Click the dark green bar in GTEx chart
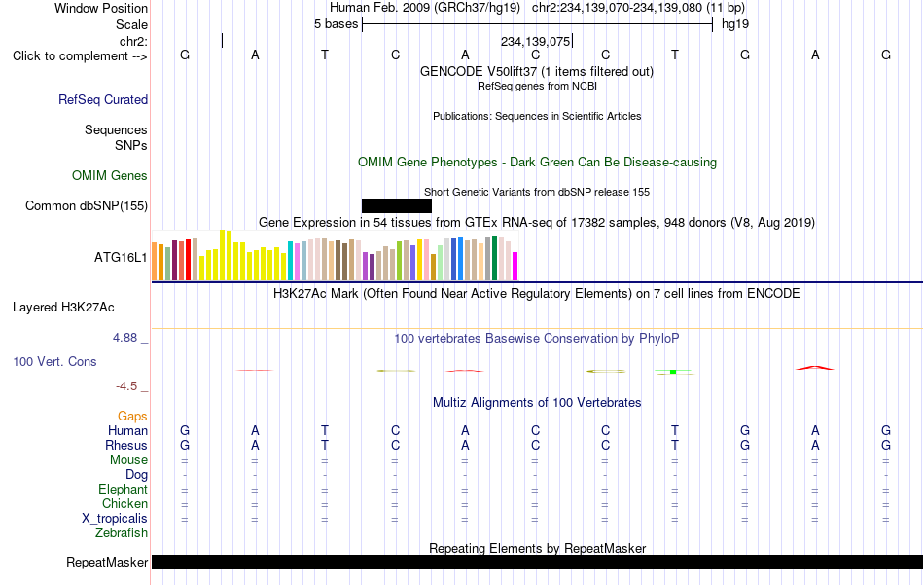Image resolution: width=924 pixels, height=585 pixels. pyautogui.click(x=495, y=258)
